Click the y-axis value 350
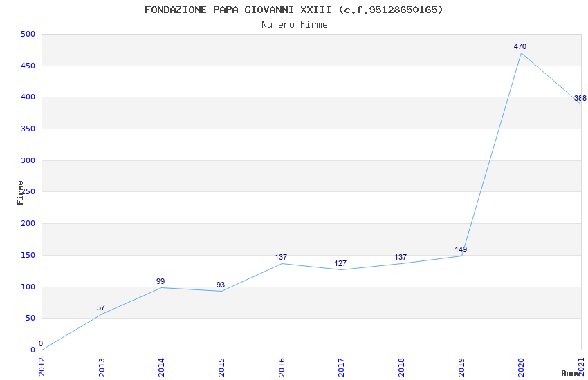 28,129
